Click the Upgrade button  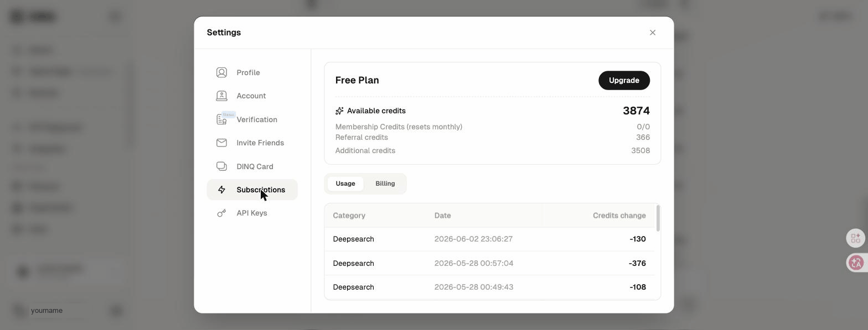coord(624,80)
